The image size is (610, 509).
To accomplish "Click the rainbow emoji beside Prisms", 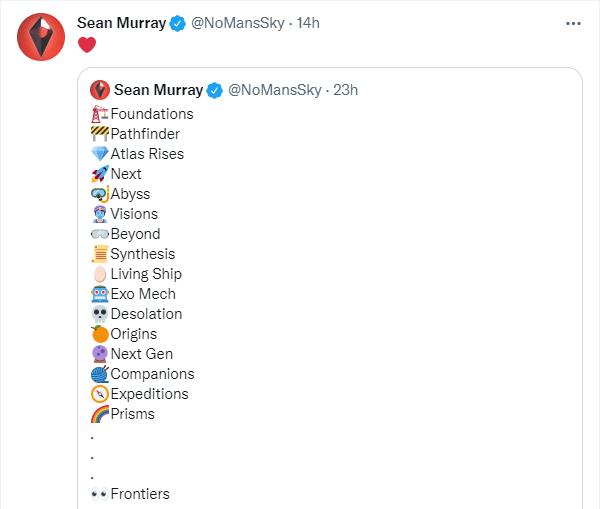I will (x=99, y=414).
